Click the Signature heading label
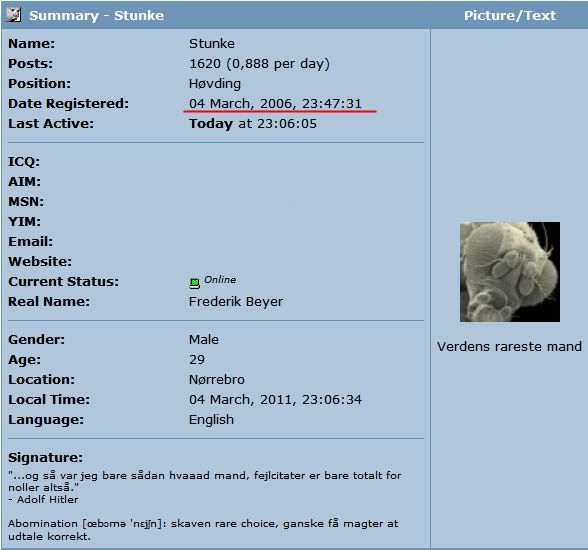Screen dimensions: 588x550 pos(45,458)
